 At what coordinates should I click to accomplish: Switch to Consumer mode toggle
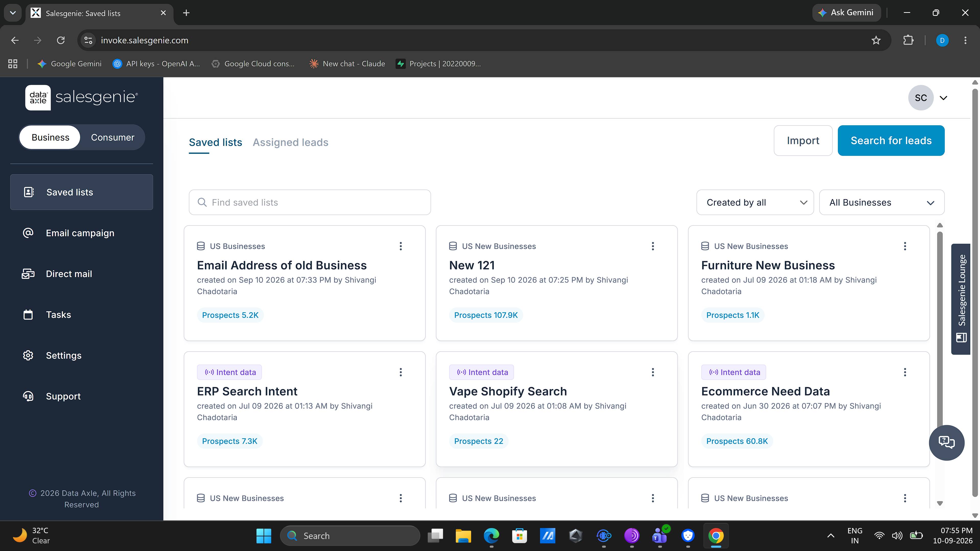112,137
